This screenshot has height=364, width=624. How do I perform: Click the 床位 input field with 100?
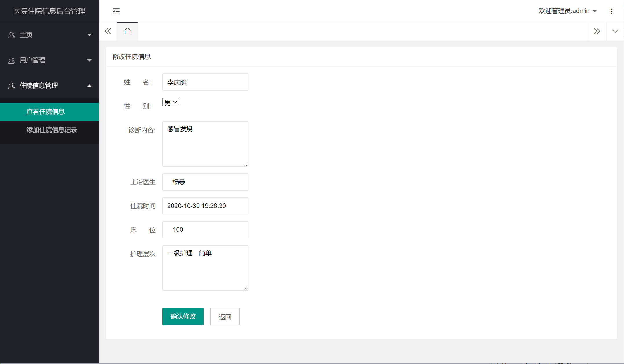pos(205,230)
